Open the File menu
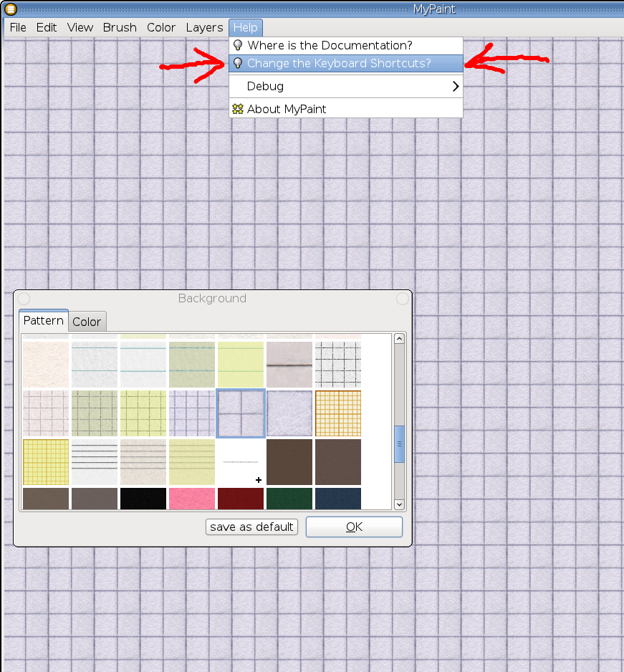This screenshot has width=624, height=672. pos(18,27)
